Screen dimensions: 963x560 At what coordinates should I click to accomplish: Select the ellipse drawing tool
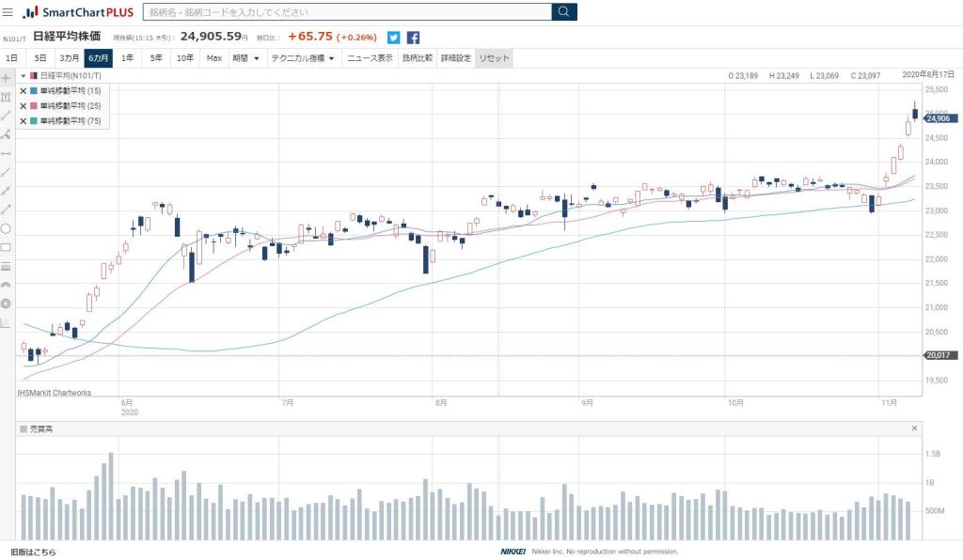click(x=7, y=228)
